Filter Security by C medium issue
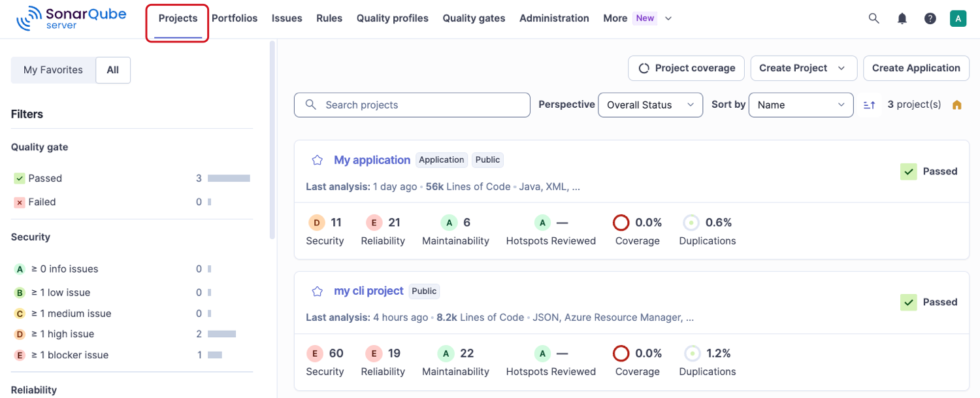The image size is (980, 398). (131, 313)
